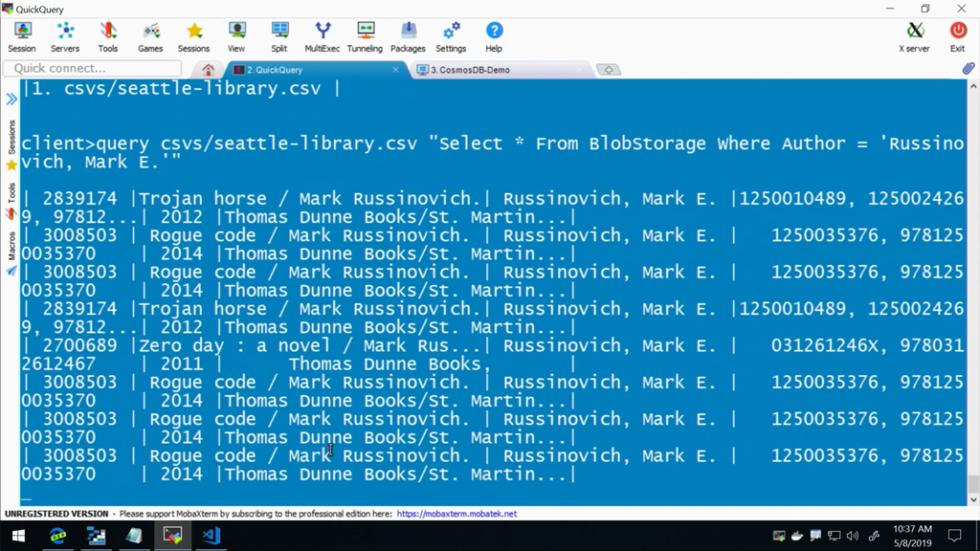Open Internet Explorer from taskbar
The height and width of the screenshot is (551, 980).
pos(57,536)
